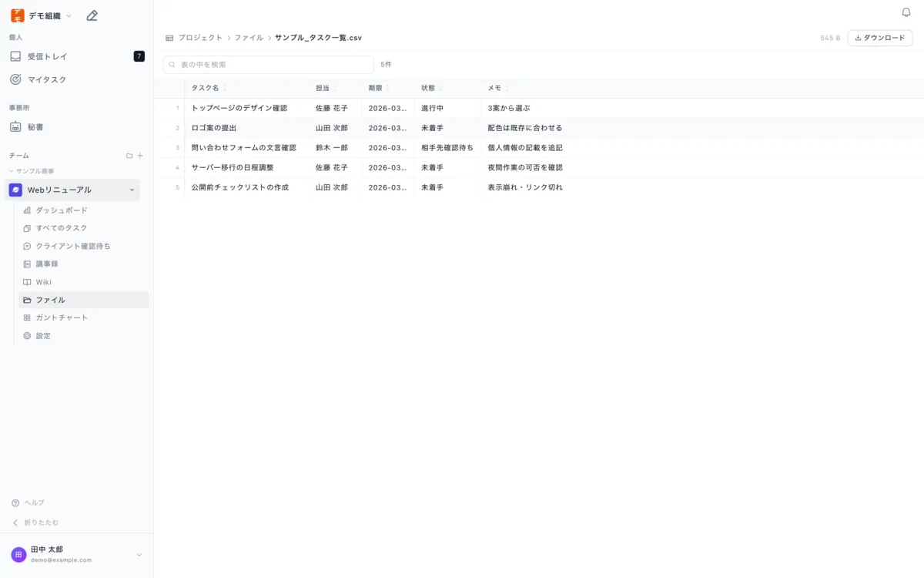This screenshot has height=578, width=924.
Task: Click the 設定 gear icon
Action: 27,336
